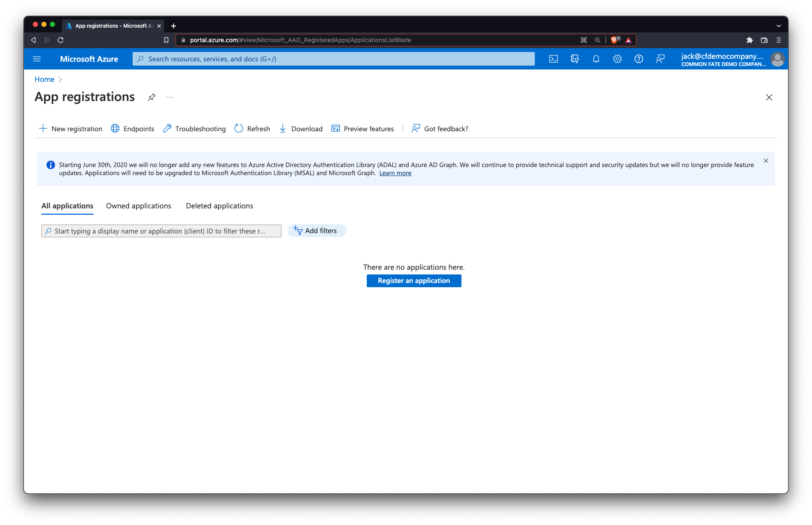Close the App registrations browser tab
This screenshot has width=812, height=525.
coord(159,26)
